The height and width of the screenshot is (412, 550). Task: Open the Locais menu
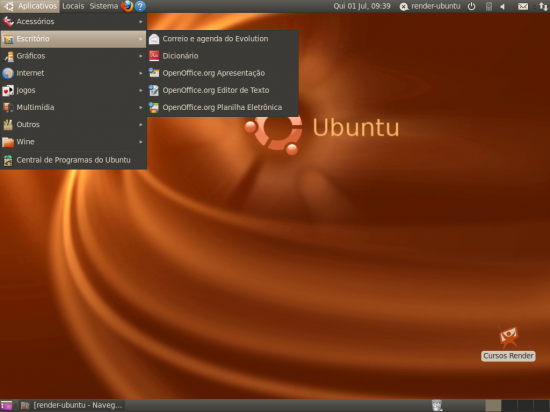pyautogui.click(x=73, y=6)
